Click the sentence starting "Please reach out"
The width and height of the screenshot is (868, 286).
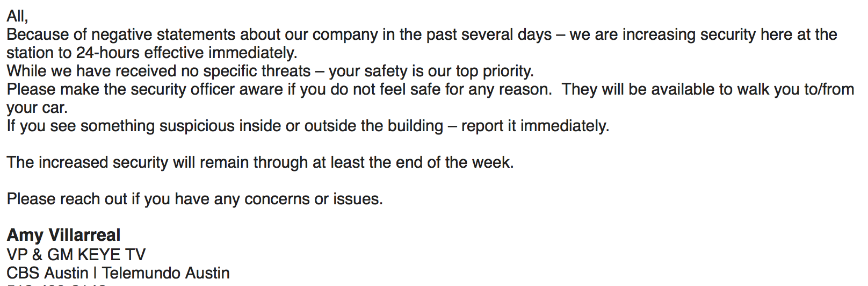tap(194, 199)
